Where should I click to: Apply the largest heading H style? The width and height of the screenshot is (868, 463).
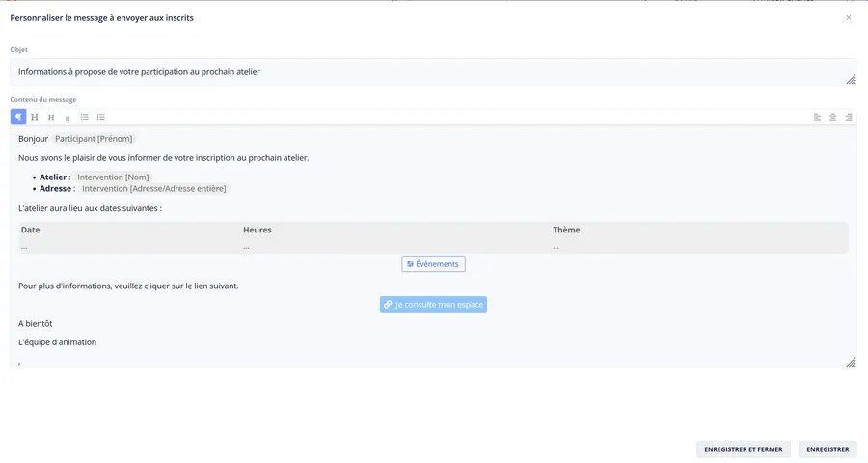[35, 117]
